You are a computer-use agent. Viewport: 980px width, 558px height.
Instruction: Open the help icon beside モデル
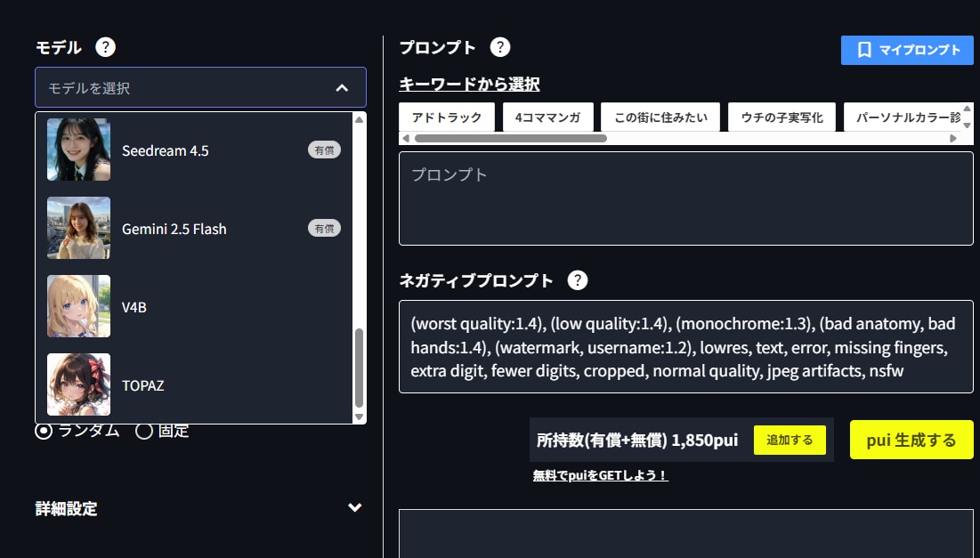coord(105,47)
